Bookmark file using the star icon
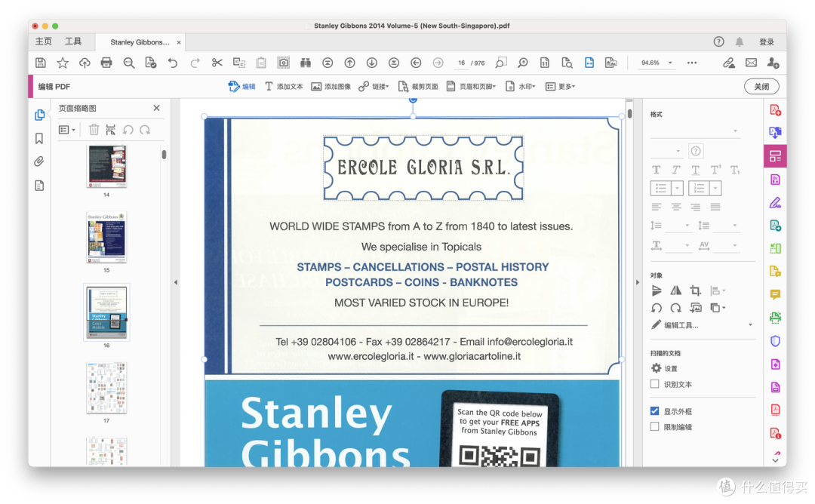 (63, 63)
